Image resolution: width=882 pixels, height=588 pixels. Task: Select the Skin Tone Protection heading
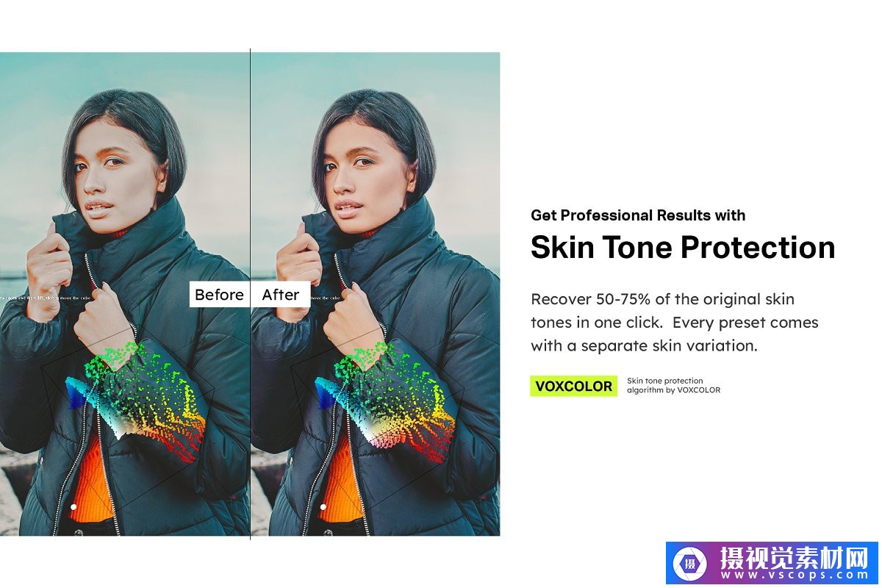(683, 247)
